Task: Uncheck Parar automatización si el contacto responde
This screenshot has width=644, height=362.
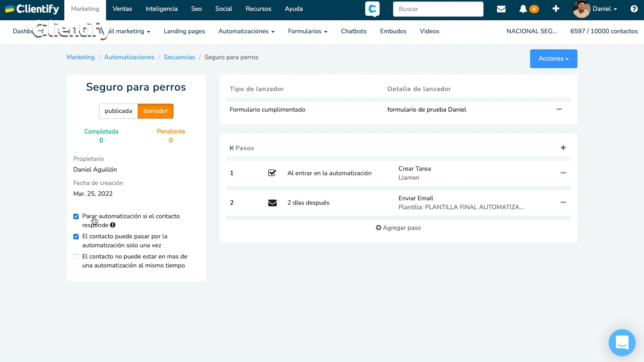Action: click(76, 216)
